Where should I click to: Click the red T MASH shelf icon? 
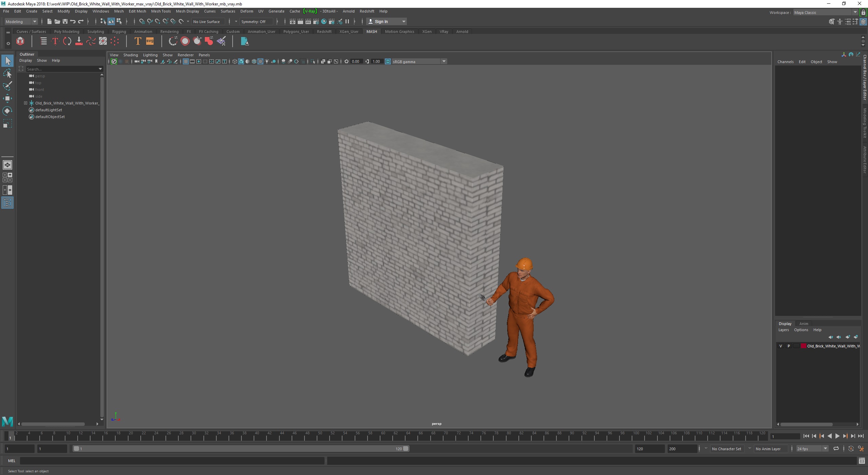tap(55, 41)
